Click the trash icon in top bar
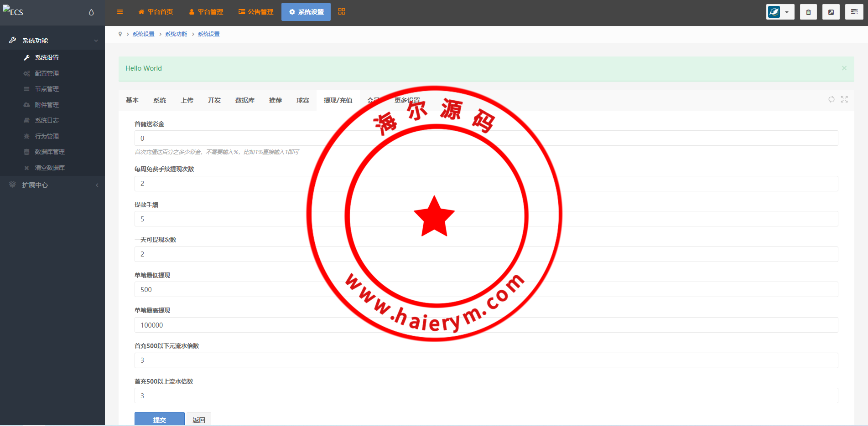The width and height of the screenshot is (868, 426). click(x=808, y=12)
